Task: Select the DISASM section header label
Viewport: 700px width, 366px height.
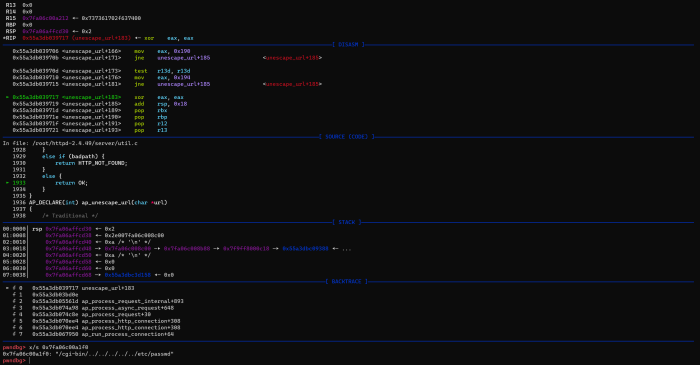Action: pos(348,45)
